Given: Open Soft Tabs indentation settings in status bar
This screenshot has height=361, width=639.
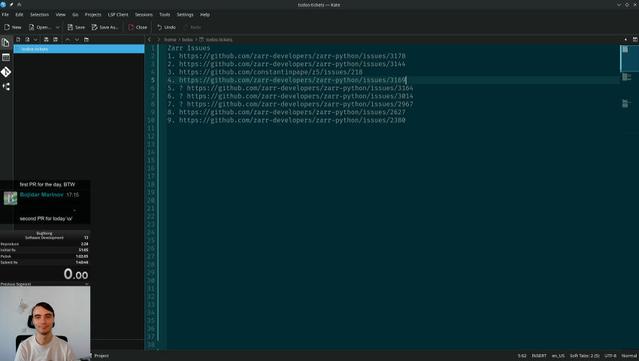Looking at the screenshot, I should tap(584, 356).
